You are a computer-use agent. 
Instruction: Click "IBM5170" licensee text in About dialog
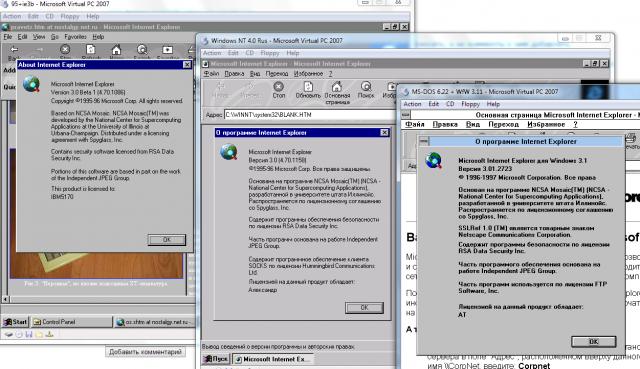pyautogui.click(x=62, y=197)
